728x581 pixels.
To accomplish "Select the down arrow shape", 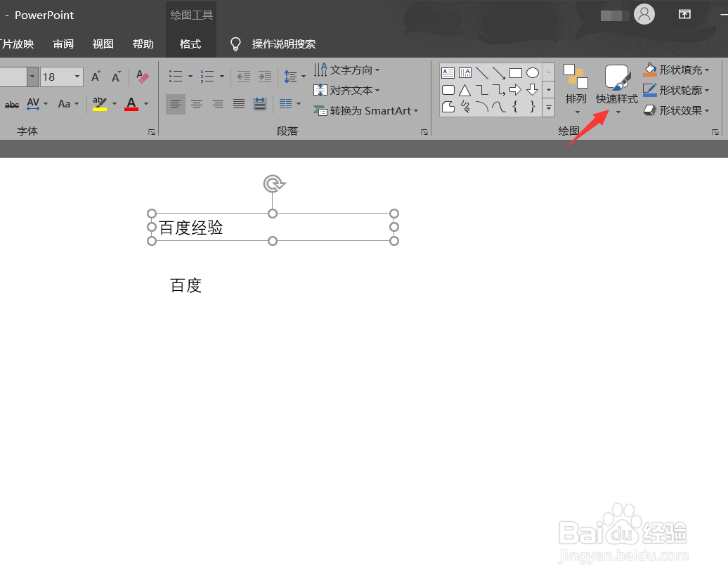I will pos(533,90).
